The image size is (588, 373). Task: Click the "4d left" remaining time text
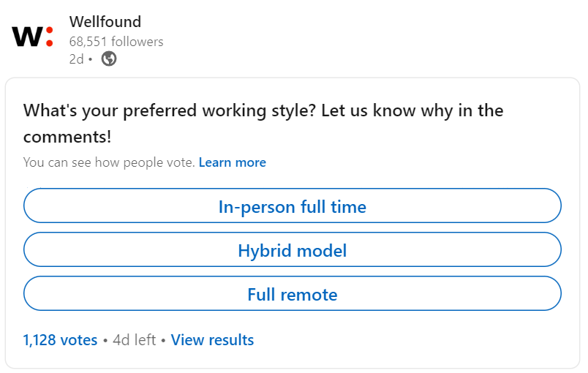click(x=135, y=340)
